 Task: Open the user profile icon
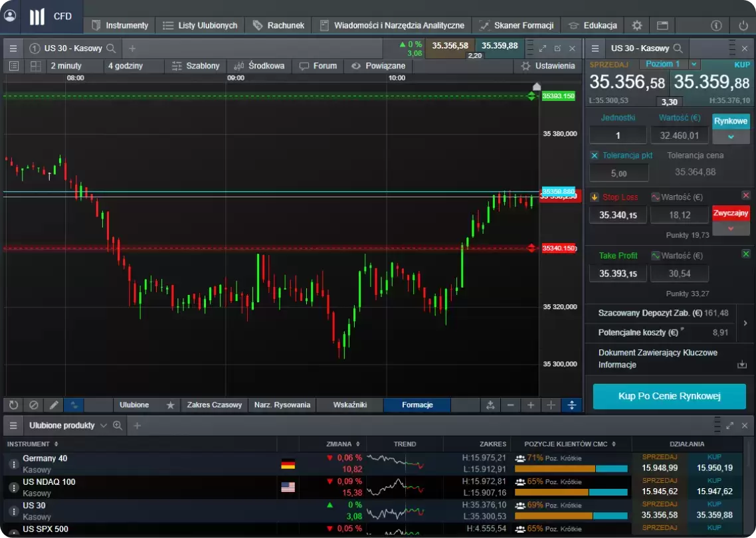pos(10,15)
